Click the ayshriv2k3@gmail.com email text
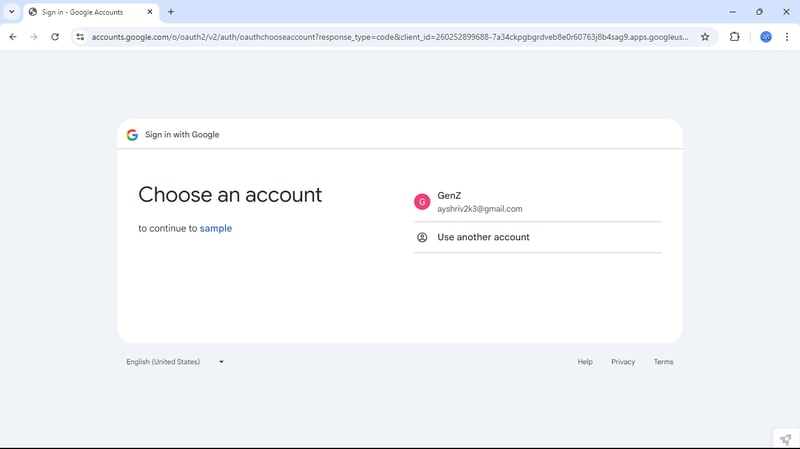Viewport: 800px width, 449px height. 480,209
